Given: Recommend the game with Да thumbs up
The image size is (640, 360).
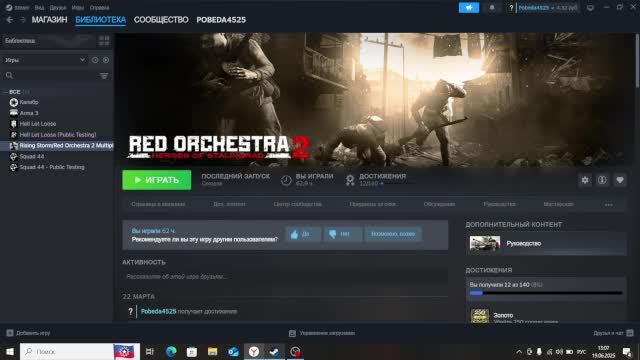Looking at the screenshot, I should [x=303, y=234].
